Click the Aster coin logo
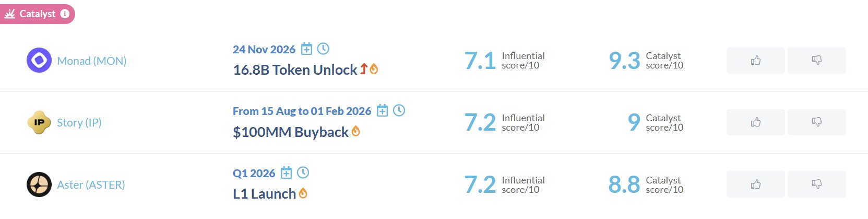 click(39, 185)
